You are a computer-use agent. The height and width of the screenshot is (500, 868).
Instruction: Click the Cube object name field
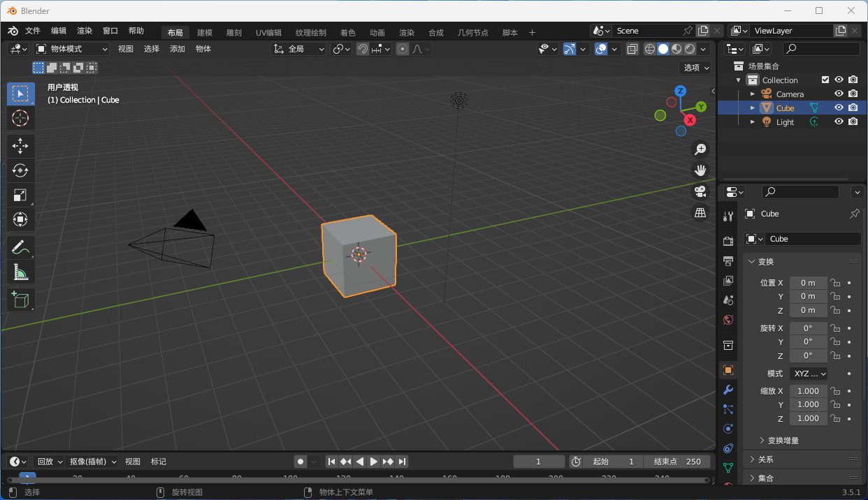coord(813,239)
